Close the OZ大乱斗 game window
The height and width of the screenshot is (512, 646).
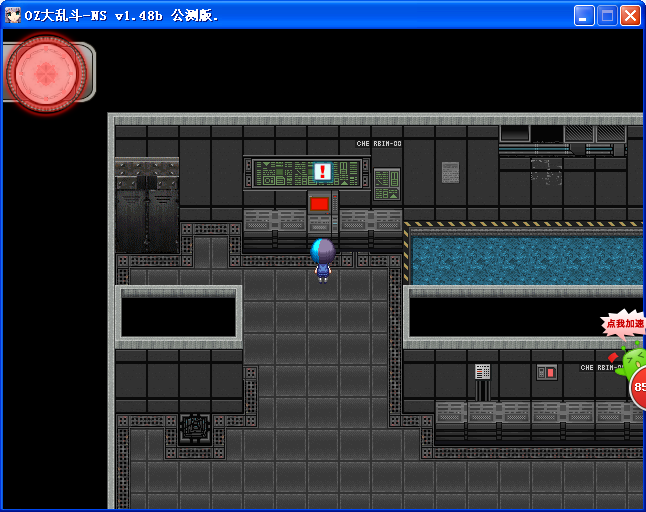point(630,16)
